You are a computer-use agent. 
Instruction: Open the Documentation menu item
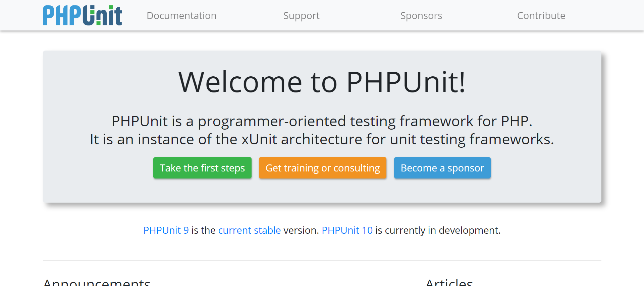click(181, 16)
